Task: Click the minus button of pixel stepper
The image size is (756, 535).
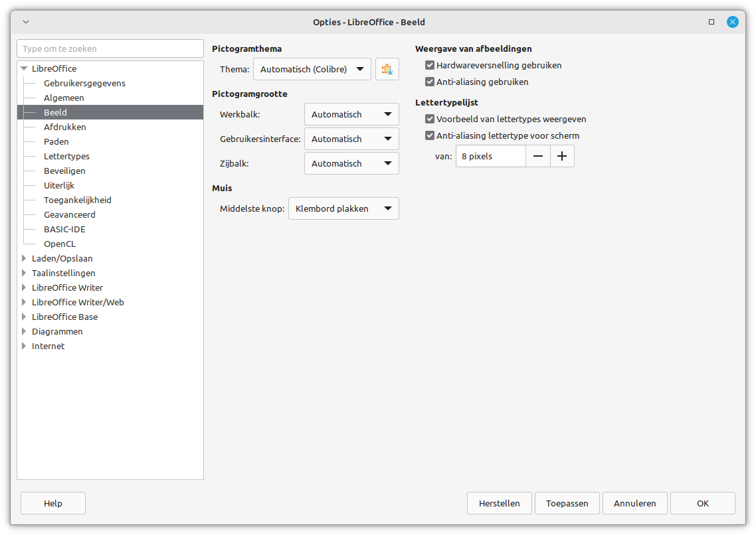Action: coord(538,156)
